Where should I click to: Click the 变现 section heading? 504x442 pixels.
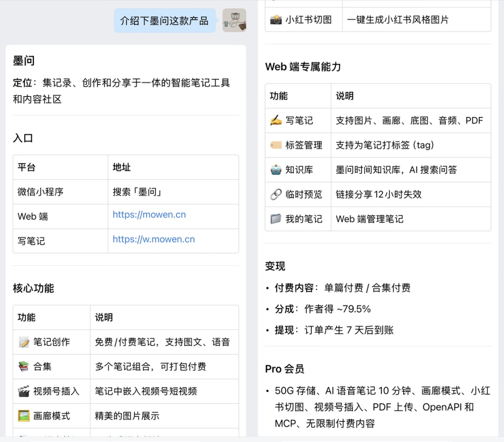[275, 266]
